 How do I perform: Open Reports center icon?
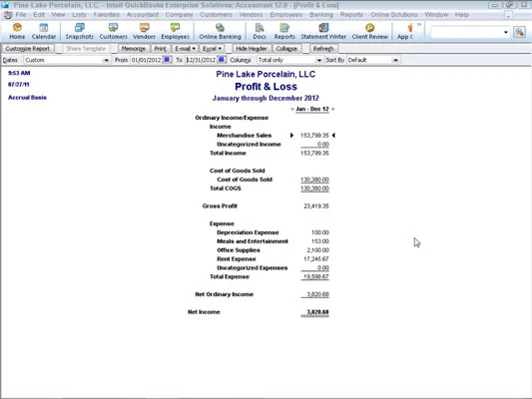tap(284, 31)
